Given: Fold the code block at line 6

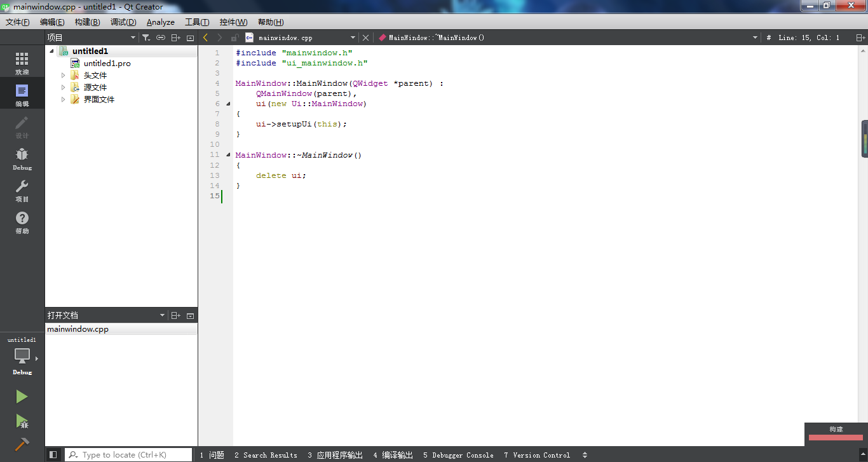Looking at the screenshot, I should 228,104.
